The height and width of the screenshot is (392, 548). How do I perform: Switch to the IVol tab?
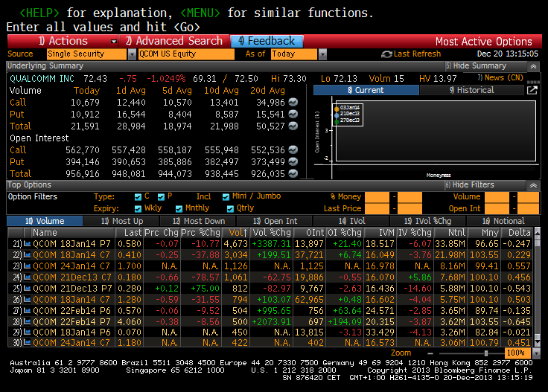click(351, 221)
